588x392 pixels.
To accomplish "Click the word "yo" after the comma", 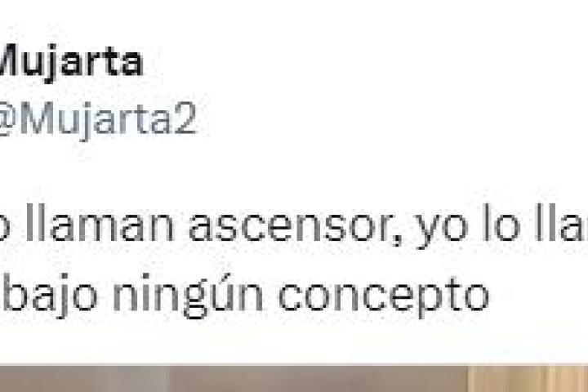I will pos(443,229).
